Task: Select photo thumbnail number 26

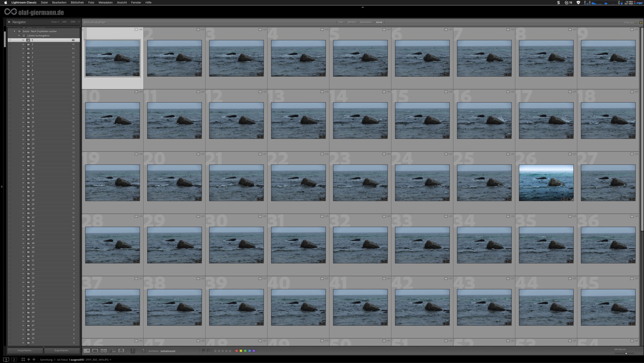Action: 546,183
